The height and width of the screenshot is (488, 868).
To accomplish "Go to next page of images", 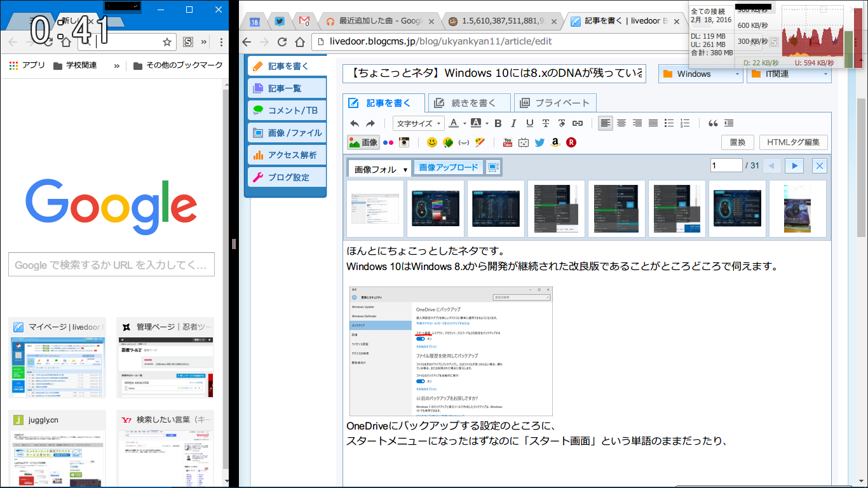I will click(794, 166).
